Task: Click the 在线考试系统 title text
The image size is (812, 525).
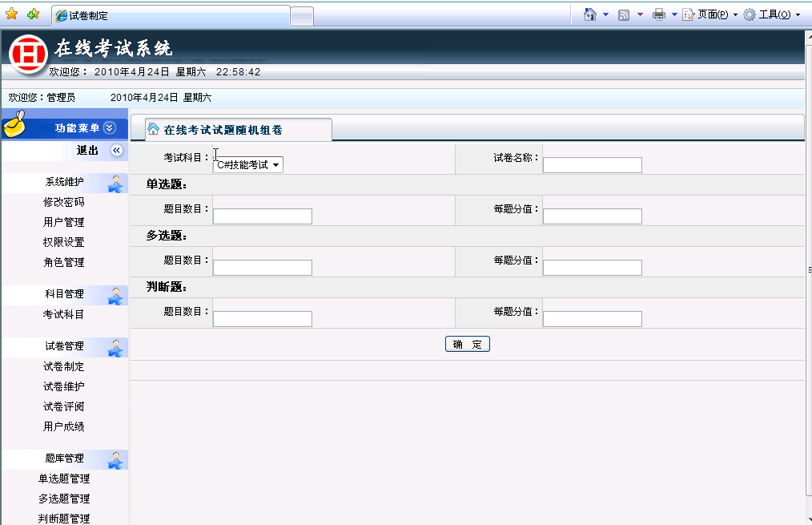Action: pos(114,48)
